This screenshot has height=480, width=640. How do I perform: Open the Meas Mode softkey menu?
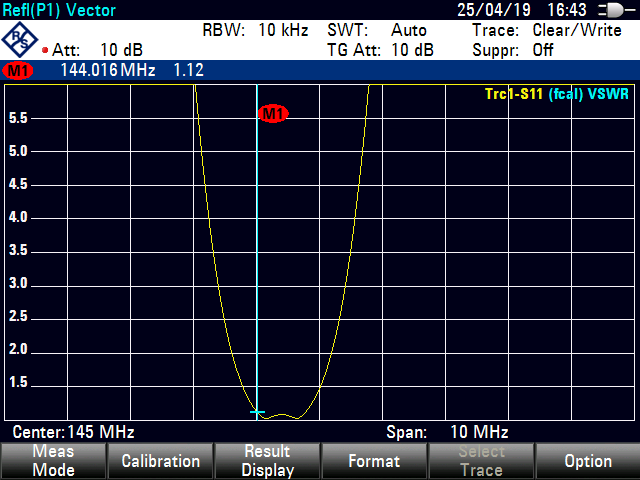click(x=53, y=461)
